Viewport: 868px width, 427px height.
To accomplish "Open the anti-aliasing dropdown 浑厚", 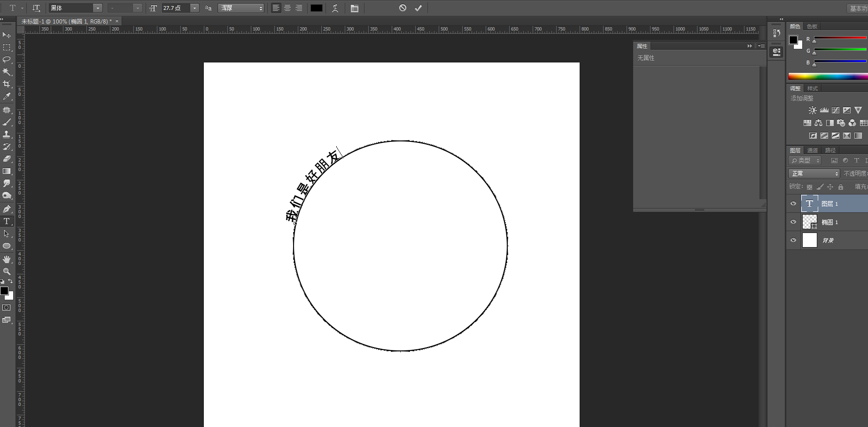I will coord(241,8).
